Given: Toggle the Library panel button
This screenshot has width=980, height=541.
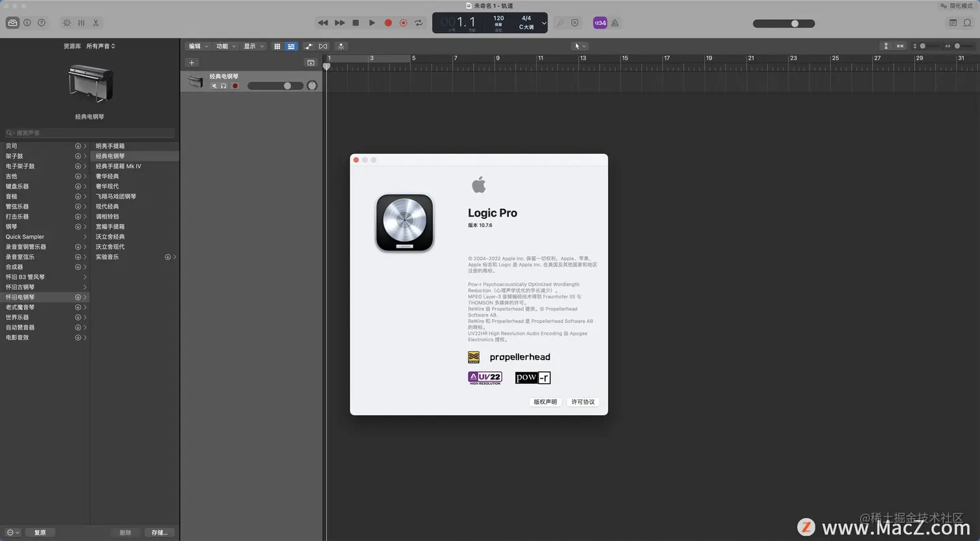Looking at the screenshot, I should tap(12, 23).
